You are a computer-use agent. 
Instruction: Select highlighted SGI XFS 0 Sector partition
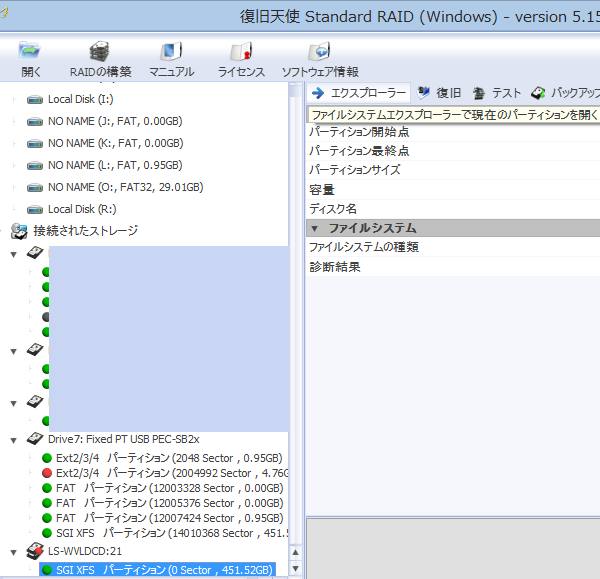(x=163, y=570)
